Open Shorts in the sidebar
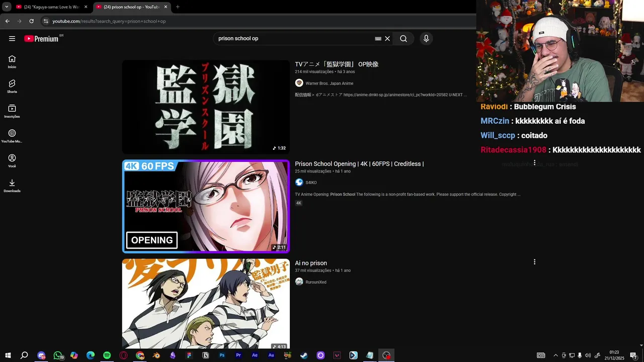Viewport: 644px width, 362px height. tap(12, 86)
